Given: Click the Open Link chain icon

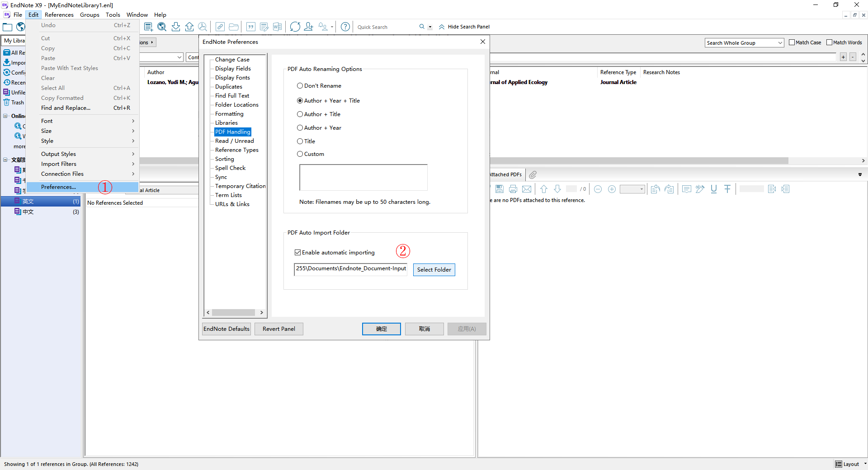Looking at the screenshot, I should pyautogui.click(x=220, y=27).
